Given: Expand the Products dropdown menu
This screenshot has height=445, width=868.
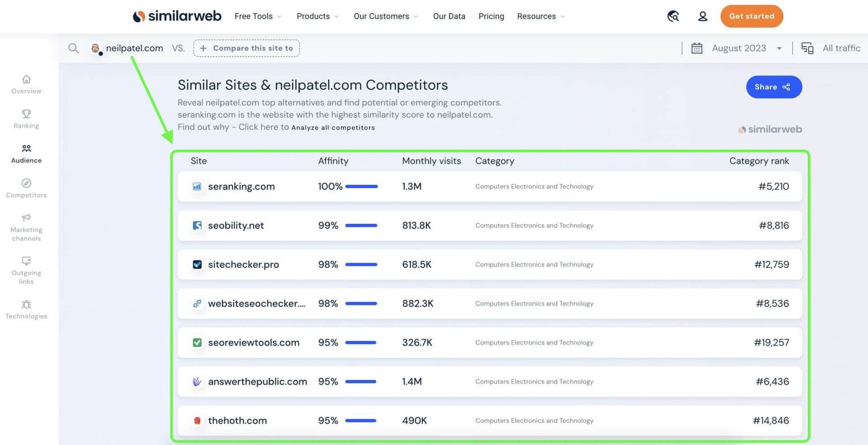Looking at the screenshot, I should tap(317, 16).
